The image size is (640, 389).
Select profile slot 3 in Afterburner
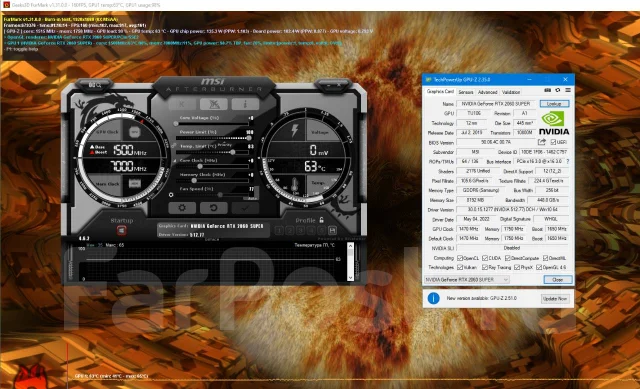pyautogui.click(x=300, y=231)
